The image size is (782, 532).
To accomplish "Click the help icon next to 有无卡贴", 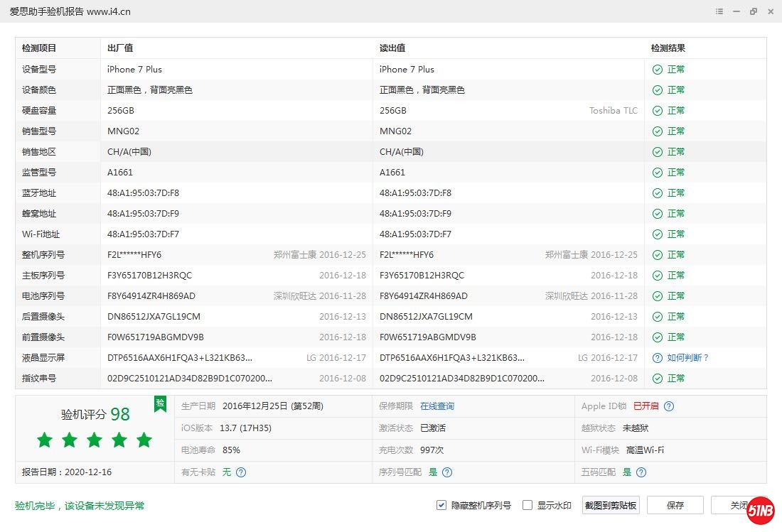I will point(241,472).
